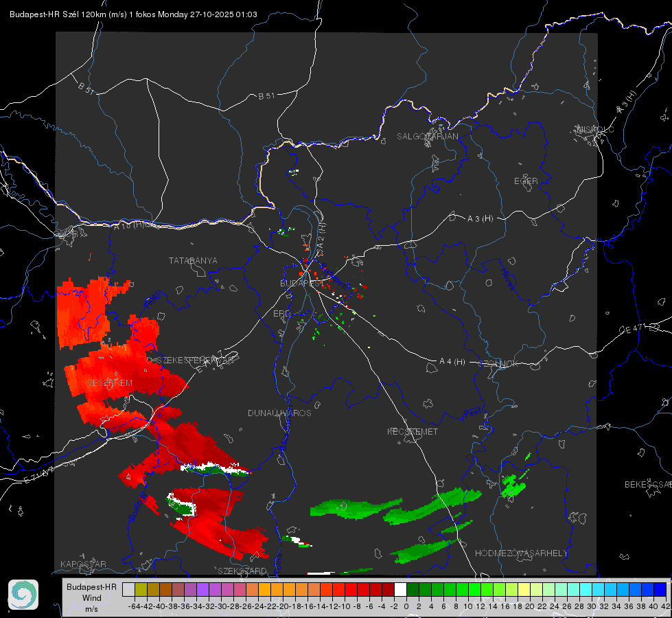Click the Pest county label near Kecskemet
Screen dimensions: 672x618
click(472, 413)
